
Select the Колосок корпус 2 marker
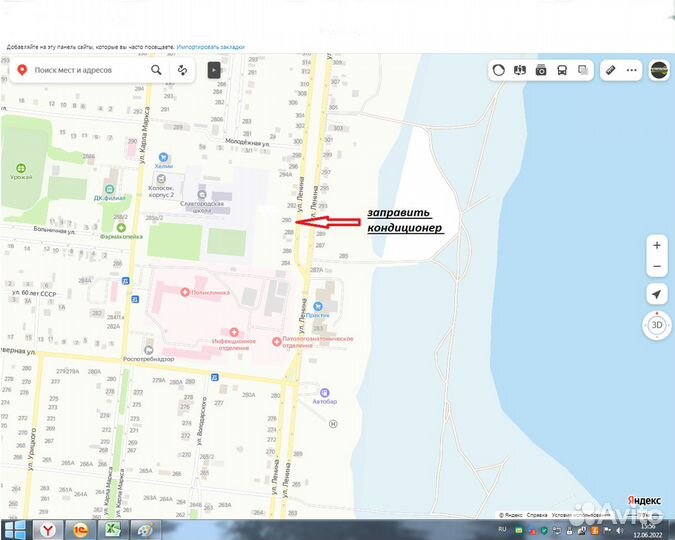point(161,179)
